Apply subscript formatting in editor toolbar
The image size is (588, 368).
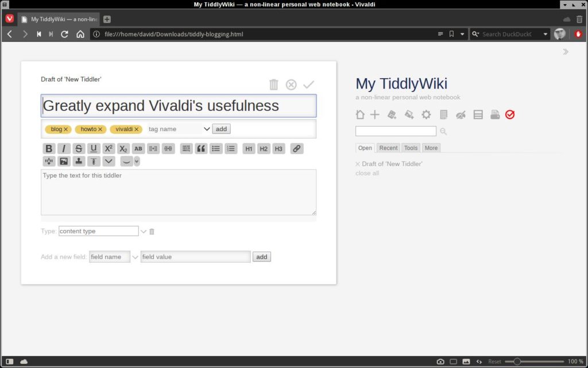(x=123, y=149)
